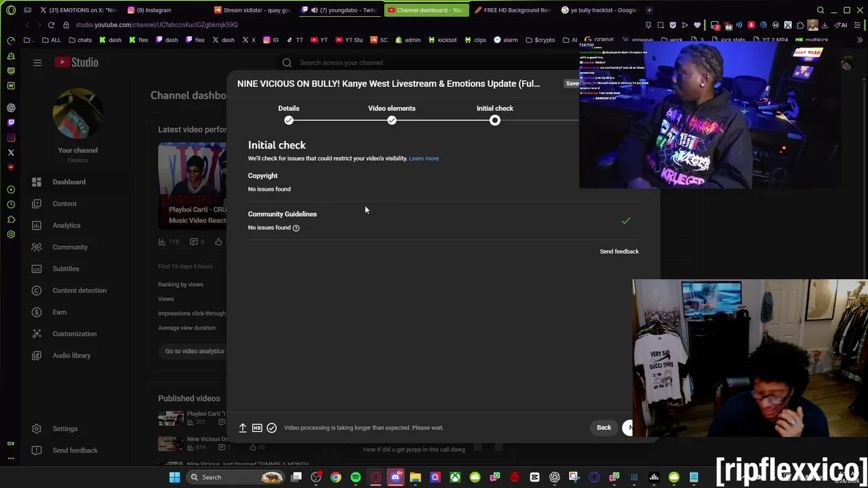The image size is (868, 488).
Task: Switch to the FREE HD Background Remover tab
Action: pos(513,10)
